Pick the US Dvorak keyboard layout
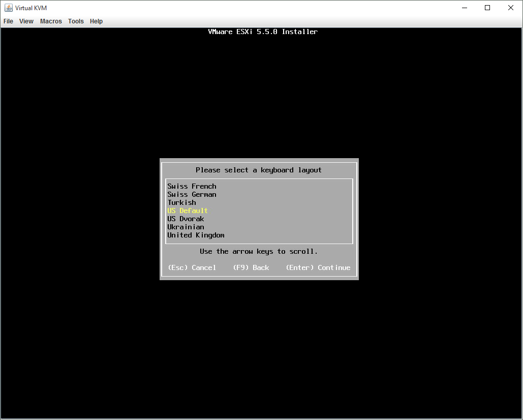The width and height of the screenshot is (523, 420). [186, 219]
